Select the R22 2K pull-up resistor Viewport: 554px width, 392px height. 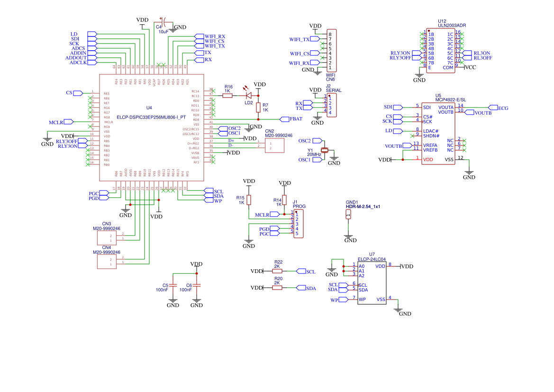(277, 271)
